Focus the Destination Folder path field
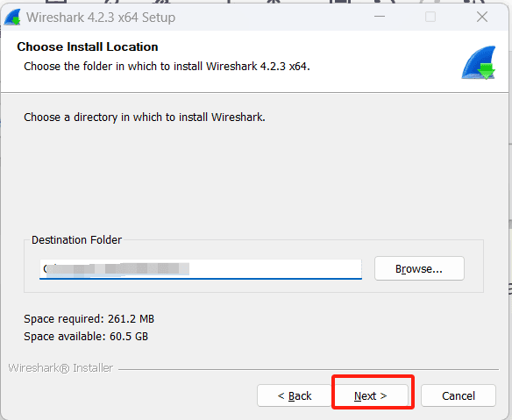The height and width of the screenshot is (420, 512). click(201, 269)
